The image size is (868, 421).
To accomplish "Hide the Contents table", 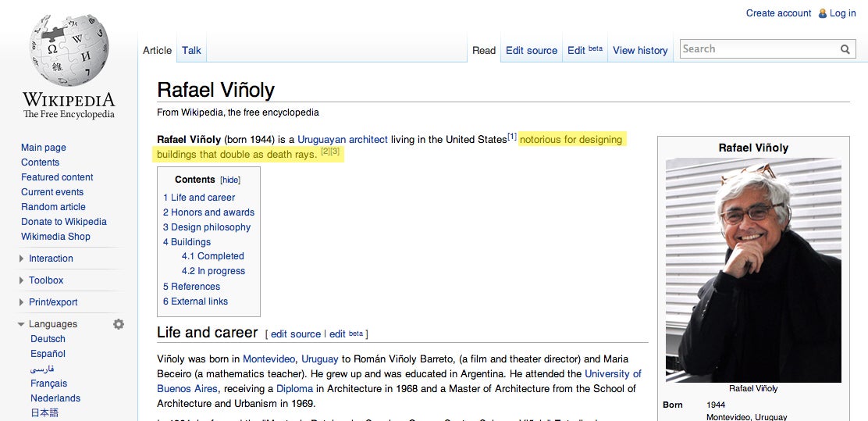I will click(230, 180).
